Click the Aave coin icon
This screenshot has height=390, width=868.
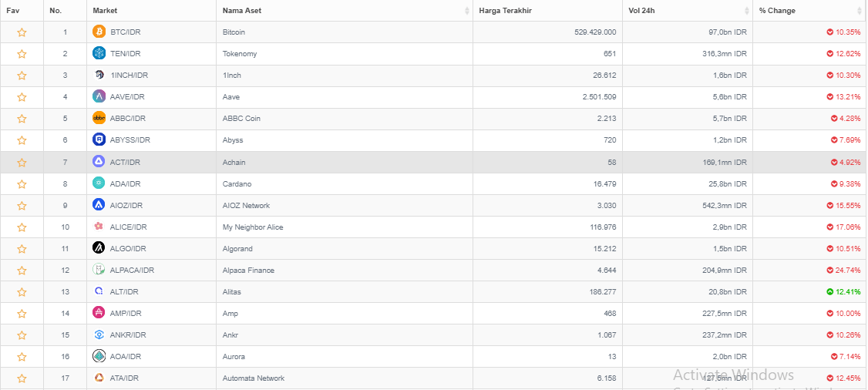(99, 96)
